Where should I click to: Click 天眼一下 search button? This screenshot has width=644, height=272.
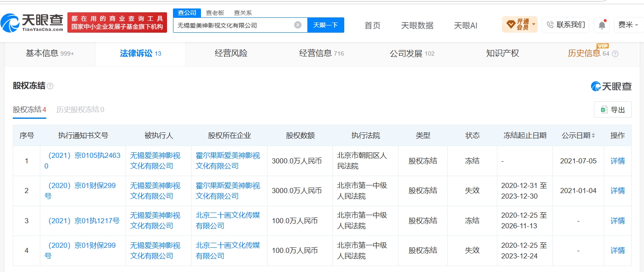[x=326, y=25]
